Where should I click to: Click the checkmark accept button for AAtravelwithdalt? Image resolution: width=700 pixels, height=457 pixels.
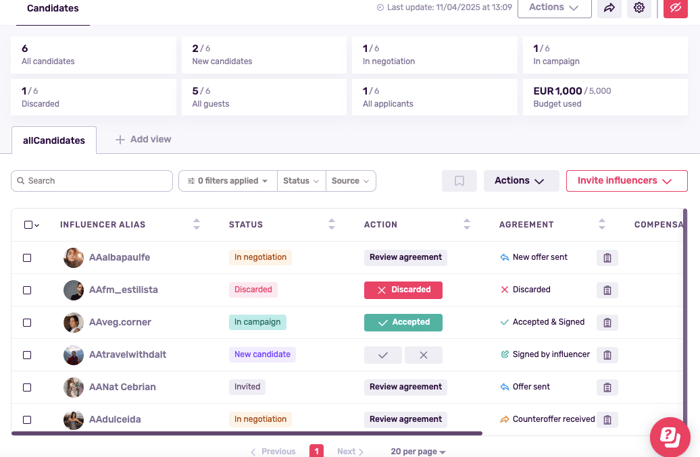point(383,355)
